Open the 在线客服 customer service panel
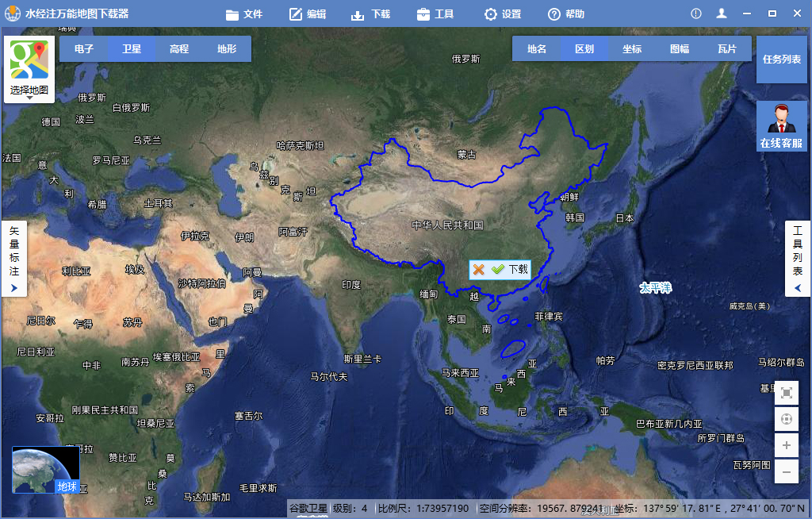Screen dimensions: 812x519 (x=781, y=127)
